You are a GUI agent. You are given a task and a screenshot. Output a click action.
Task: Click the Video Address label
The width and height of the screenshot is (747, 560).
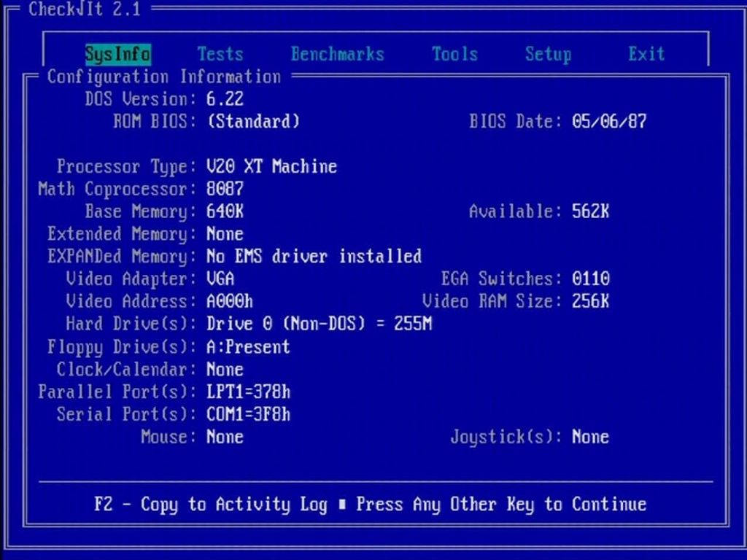pos(131,301)
